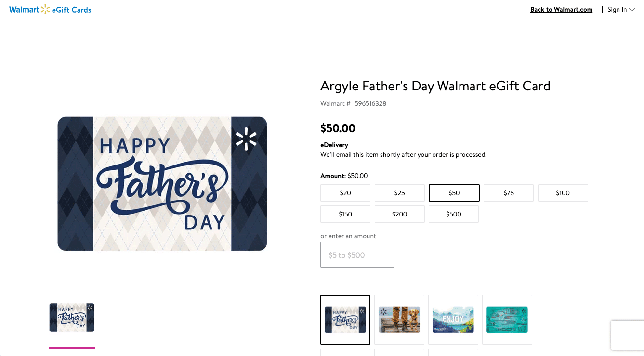Select the $150 amount option
The width and height of the screenshot is (644, 356).
pyautogui.click(x=345, y=214)
